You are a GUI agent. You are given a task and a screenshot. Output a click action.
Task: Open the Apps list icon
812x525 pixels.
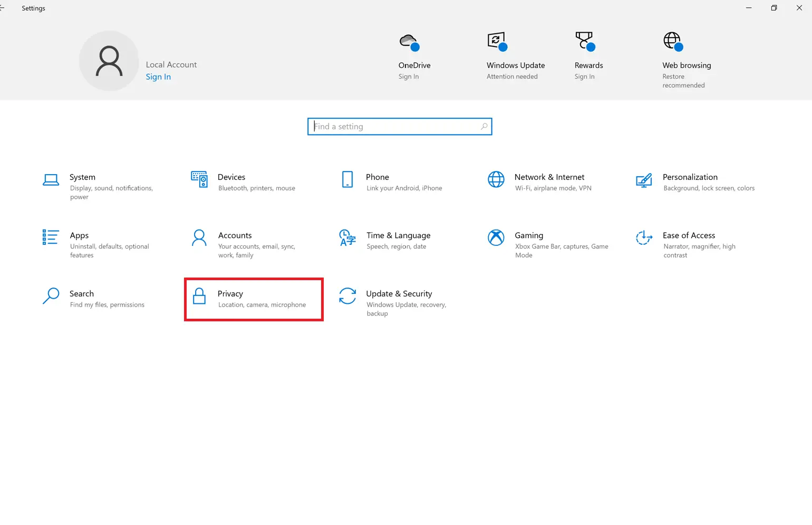click(51, 237)
